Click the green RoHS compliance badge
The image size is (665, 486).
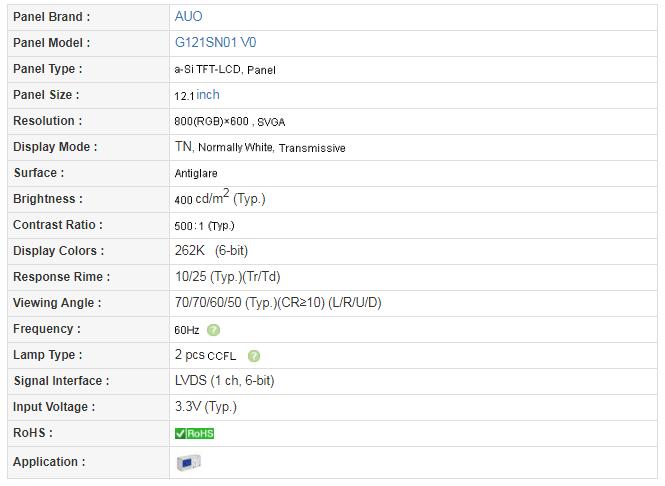tap(194, 433)
